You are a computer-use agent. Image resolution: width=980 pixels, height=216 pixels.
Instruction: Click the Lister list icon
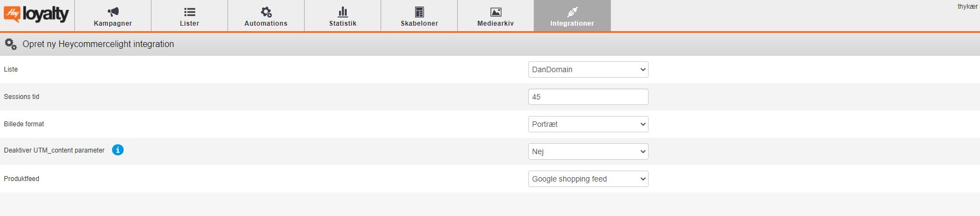[190, 12]
